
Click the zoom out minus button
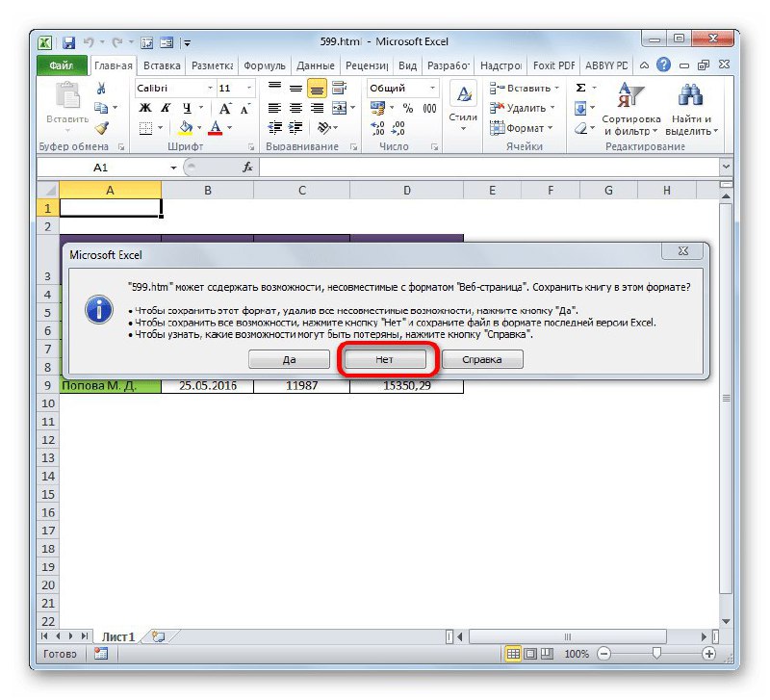coord(604,654)
